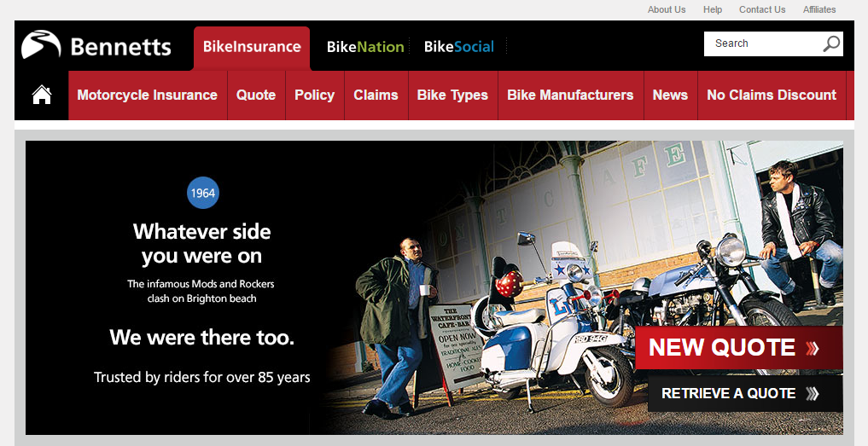Open the Contact Us link
Viewport: 868px width, 446px height.
762,9
